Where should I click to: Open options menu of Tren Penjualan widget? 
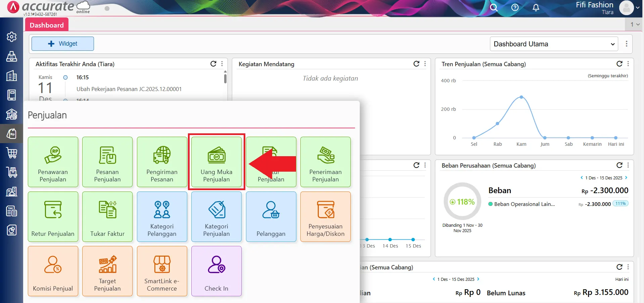coord(628,64)
